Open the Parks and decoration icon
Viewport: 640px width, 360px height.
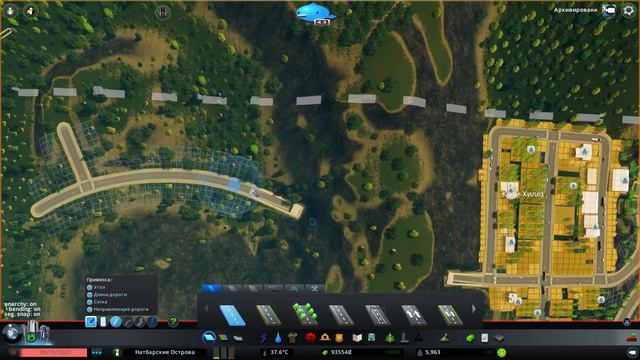[x=390, y=338]
